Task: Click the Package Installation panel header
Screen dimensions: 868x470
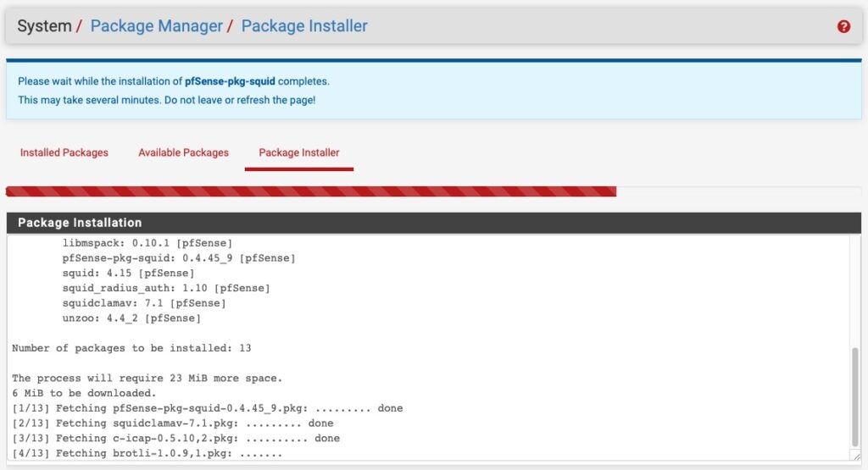Action: point(434,222)
